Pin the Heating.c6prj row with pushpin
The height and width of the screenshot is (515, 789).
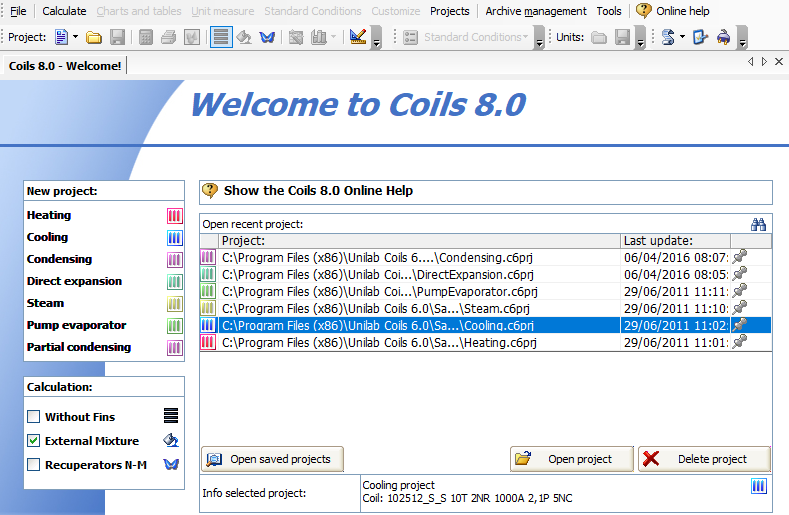point(739,342)
